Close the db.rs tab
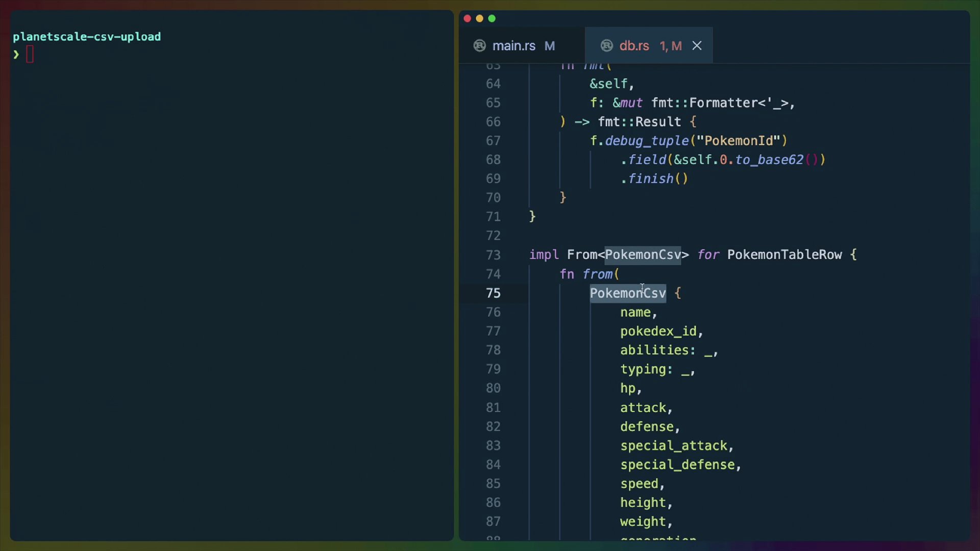Screen dimensions: 980x551 coord(697,46)
